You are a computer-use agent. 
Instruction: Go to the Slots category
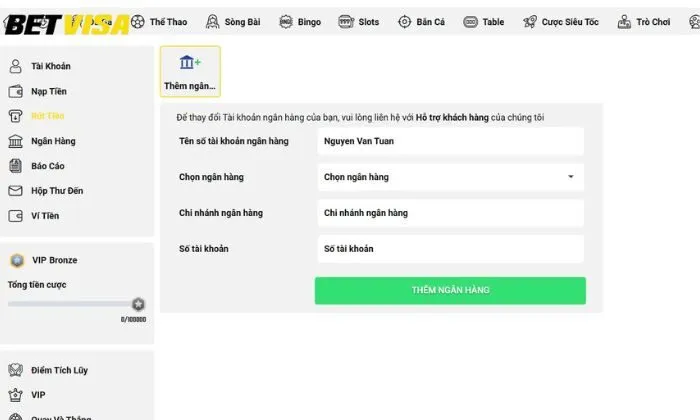(x=359, y=21)
